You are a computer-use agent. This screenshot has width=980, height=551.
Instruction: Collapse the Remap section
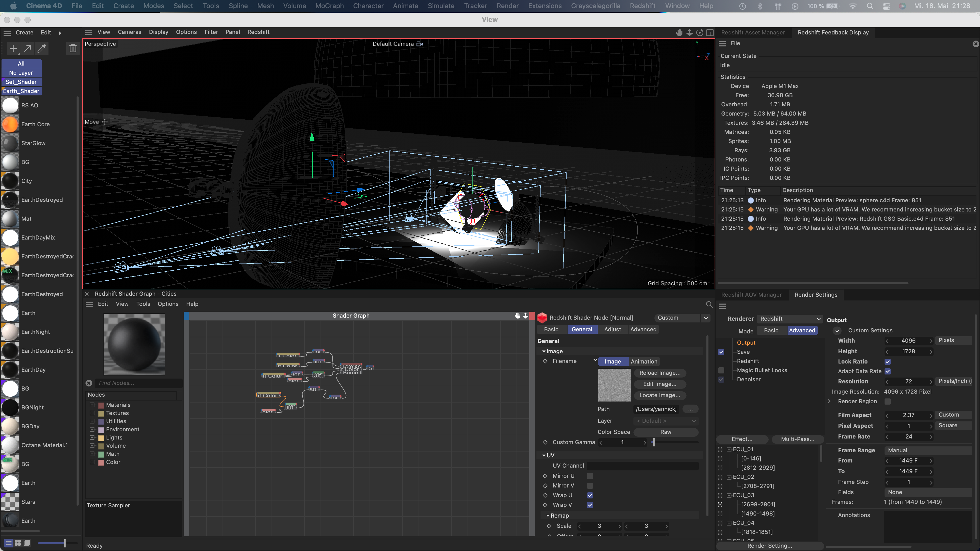click(x=548, y=516)
